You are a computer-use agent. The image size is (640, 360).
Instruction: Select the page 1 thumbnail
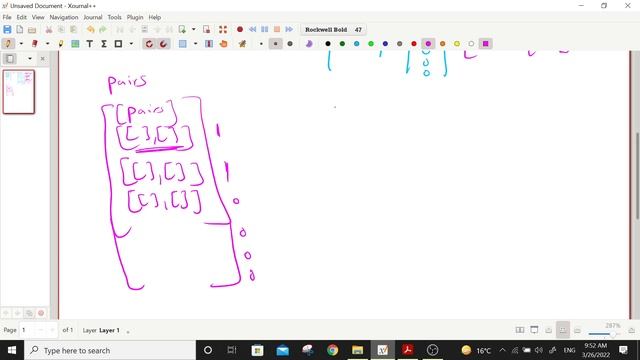click(19, 92)
